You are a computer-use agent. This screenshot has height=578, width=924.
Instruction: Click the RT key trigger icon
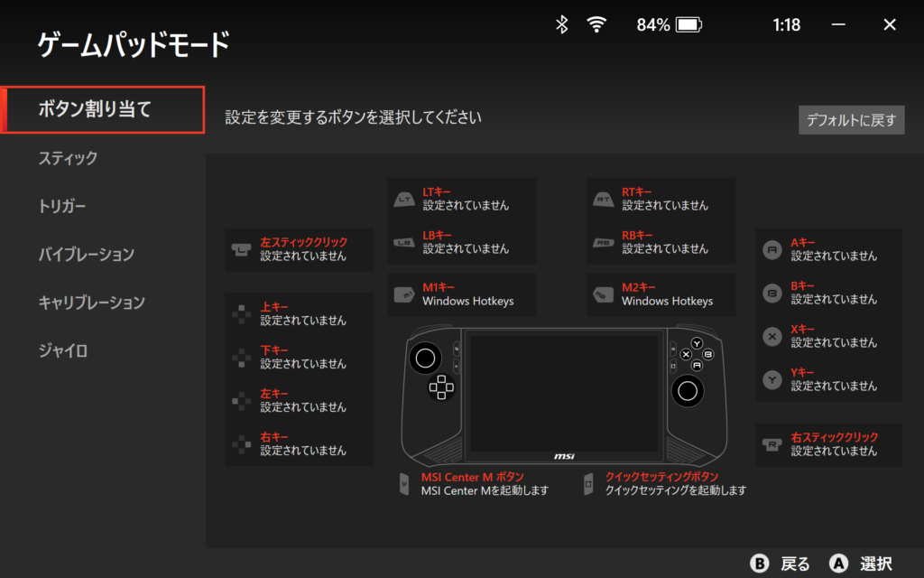click(x=604, y=200)
